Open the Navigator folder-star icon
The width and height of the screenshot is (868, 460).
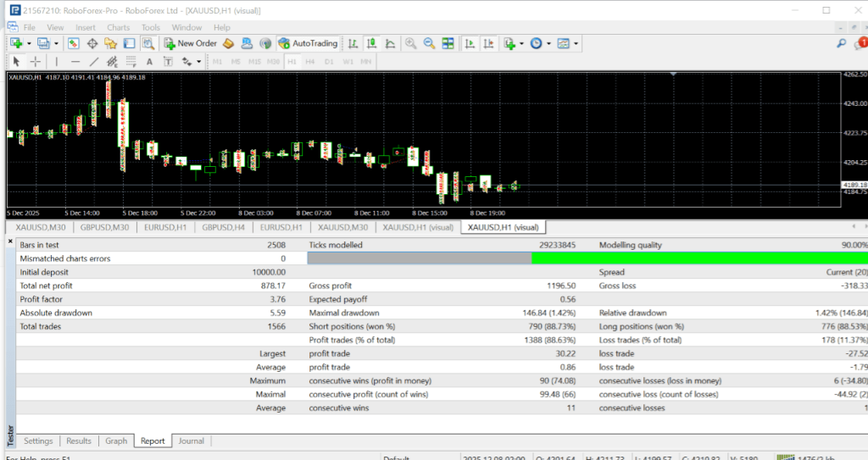[111, 43]
